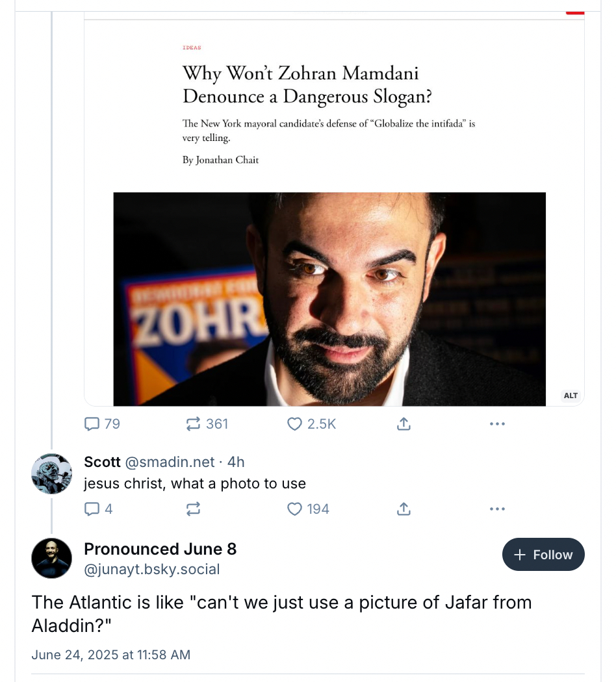616x682 pixels.
Task: Open the embedded Atlantic article image
Action: pos(329,299)
